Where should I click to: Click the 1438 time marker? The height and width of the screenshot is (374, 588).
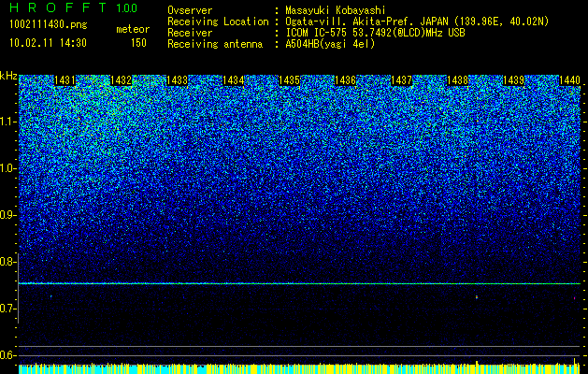pyautogui.click(x=457, y=80)
